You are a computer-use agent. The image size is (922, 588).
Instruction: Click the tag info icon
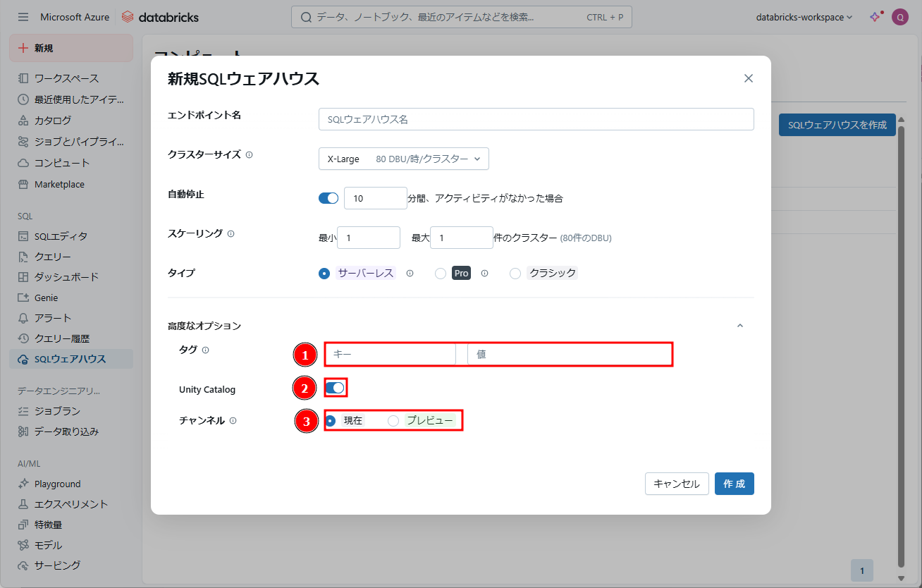[206, 350]
